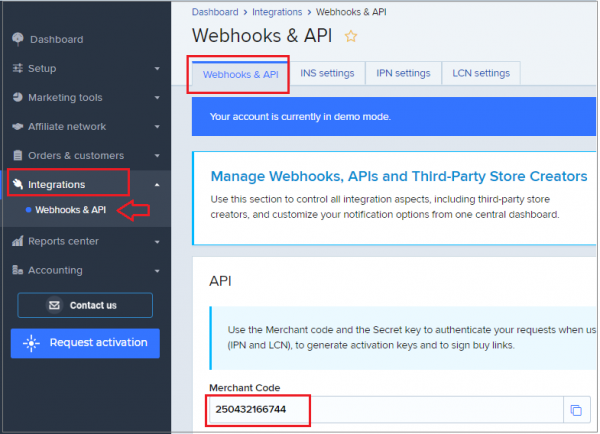Click the Affiliate network handshake icon
The image size is (600, 434).
(x=18, y=127)
